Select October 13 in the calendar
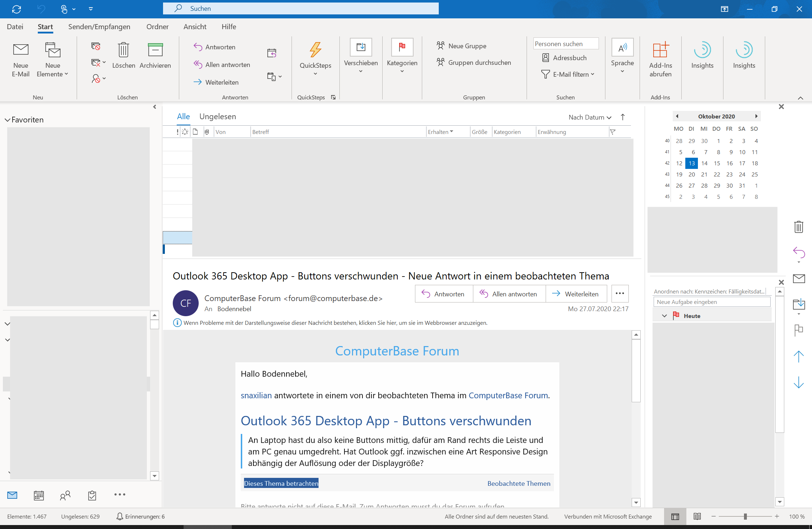The image size is (812, 529). pos(691,163)
